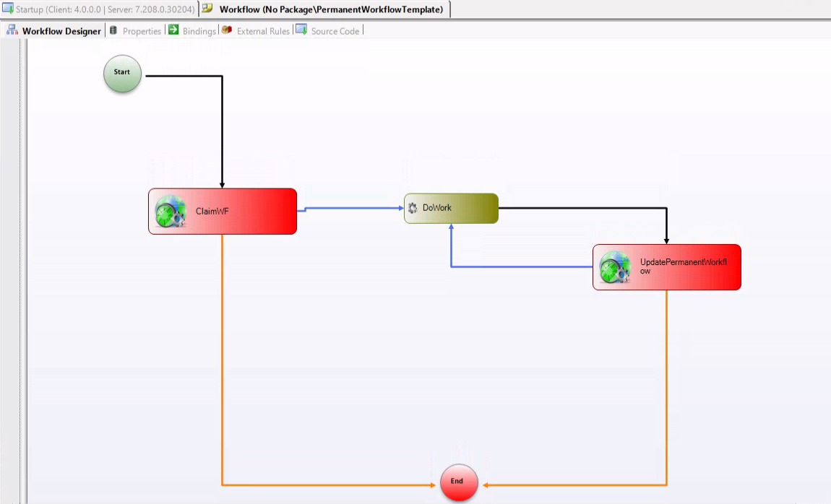The image size is (831, 504).
Task: Click the DoWork gear icon
Action: (413, 208)
